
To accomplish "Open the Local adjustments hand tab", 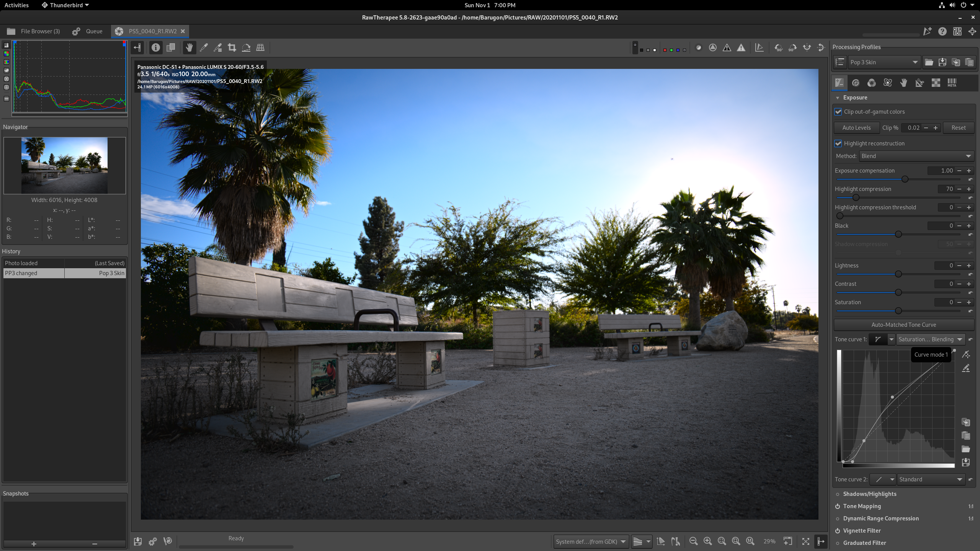I will (x=904, y=83).
